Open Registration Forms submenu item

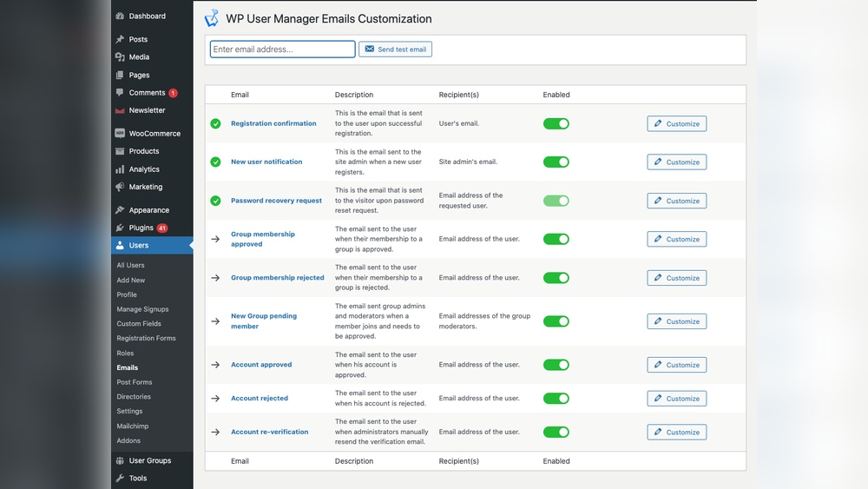(146, 339)
